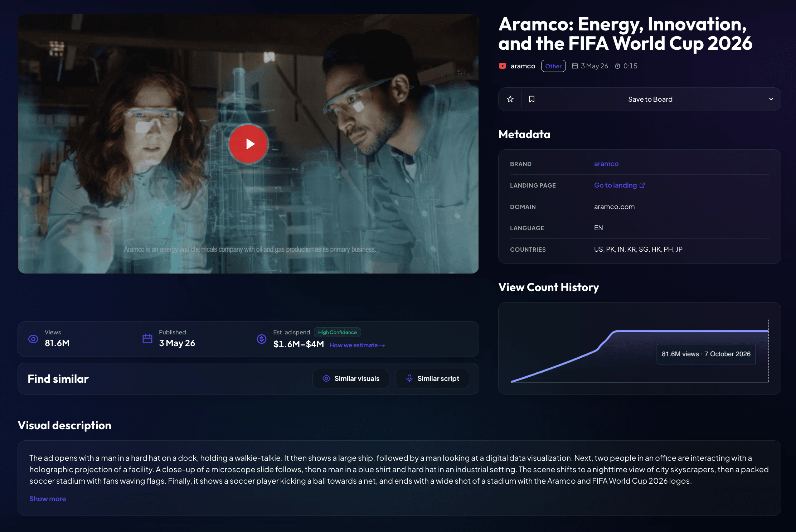The image size is (796, 532).
Task: Click the $1.6M–$4M ad spend value
Action: coord(298,344)
